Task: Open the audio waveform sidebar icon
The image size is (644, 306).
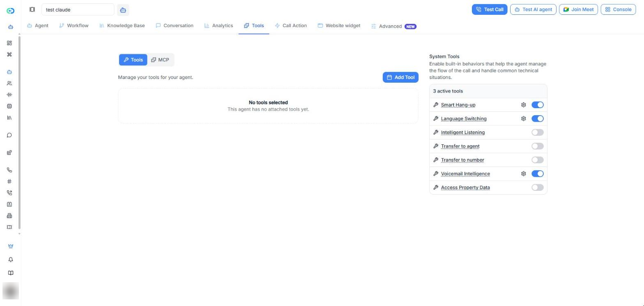Action: click(9, 95)
